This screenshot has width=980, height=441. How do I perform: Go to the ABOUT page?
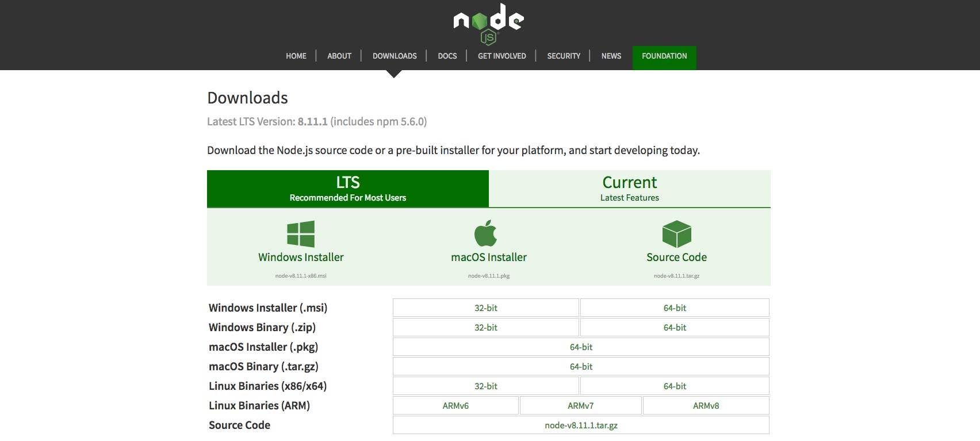[339, 56]
